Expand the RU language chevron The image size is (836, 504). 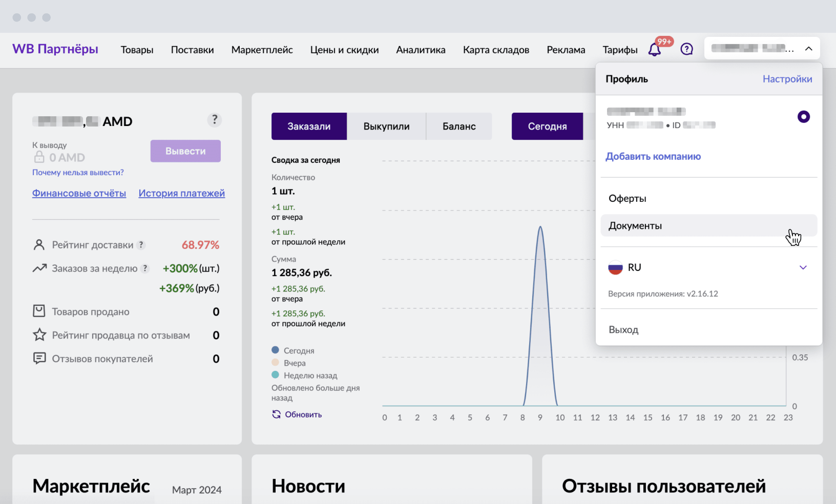click(x=803, y=268)
